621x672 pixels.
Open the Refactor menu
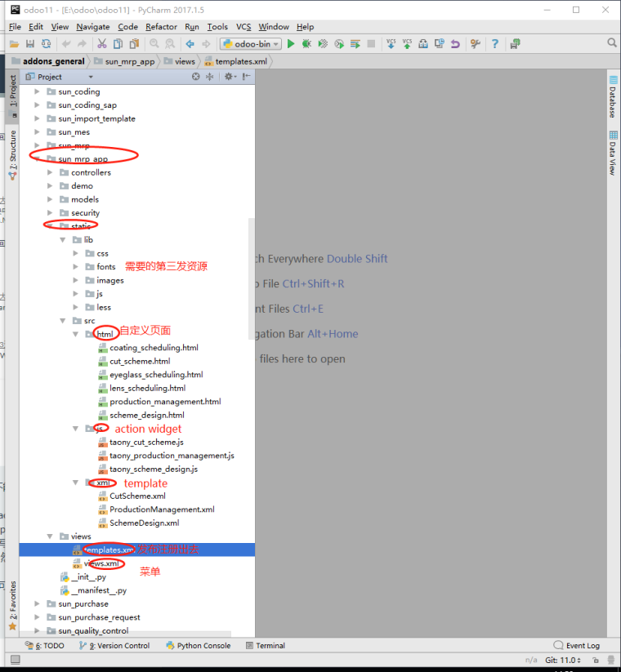click(161, 27)
